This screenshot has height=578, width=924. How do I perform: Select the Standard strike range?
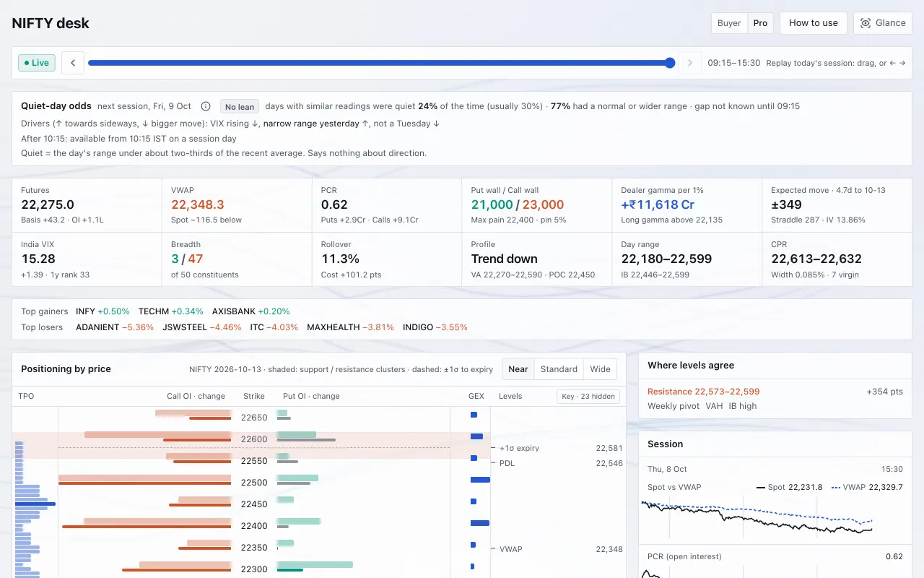[559, 368]
